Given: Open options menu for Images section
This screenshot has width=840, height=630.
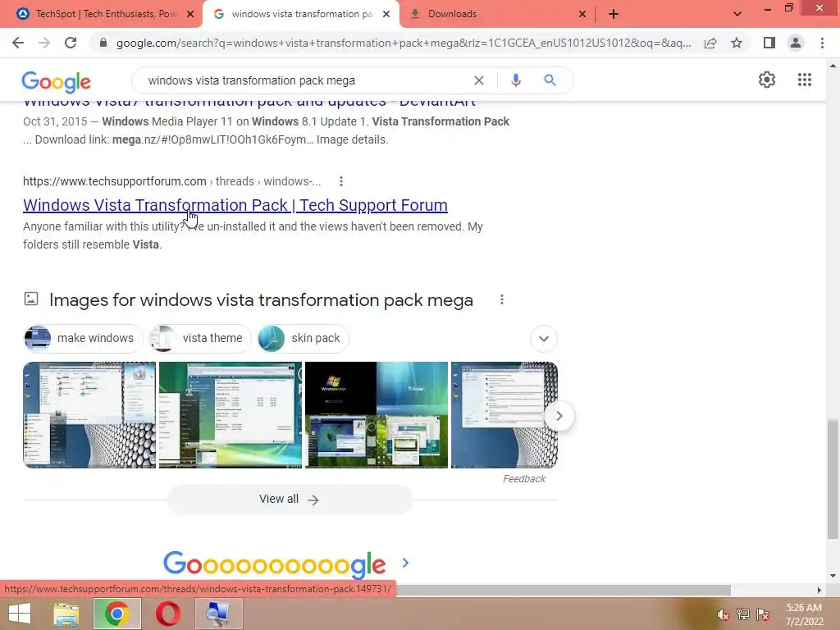Looking at the screenshot, I should pyautogui.click(x=501, y=300).
